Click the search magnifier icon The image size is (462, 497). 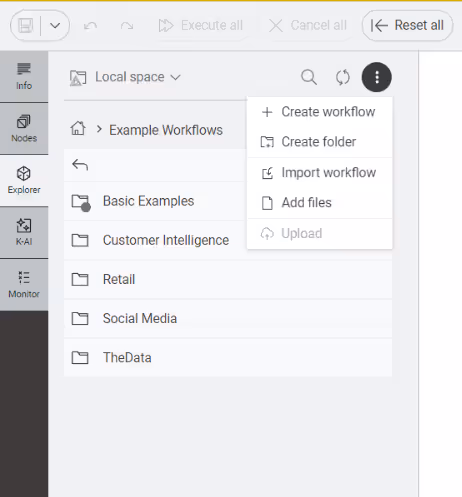[x=309, y=77]
